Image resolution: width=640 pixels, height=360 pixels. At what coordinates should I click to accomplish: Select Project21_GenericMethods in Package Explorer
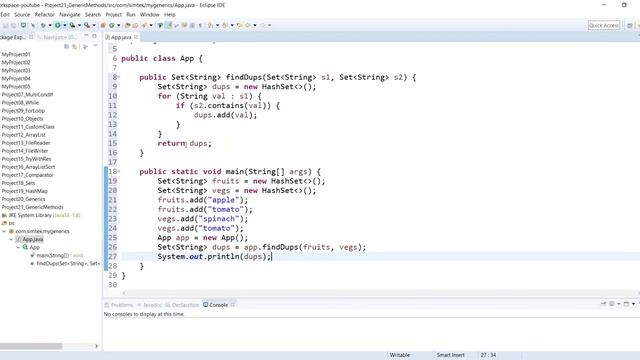[33, 207]
